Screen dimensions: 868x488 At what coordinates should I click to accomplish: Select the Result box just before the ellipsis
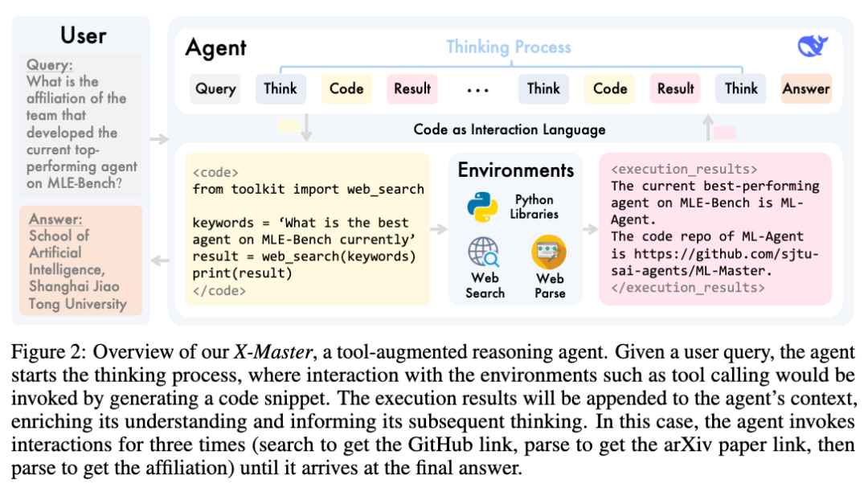pyautogui.click(x=412, y=88)
